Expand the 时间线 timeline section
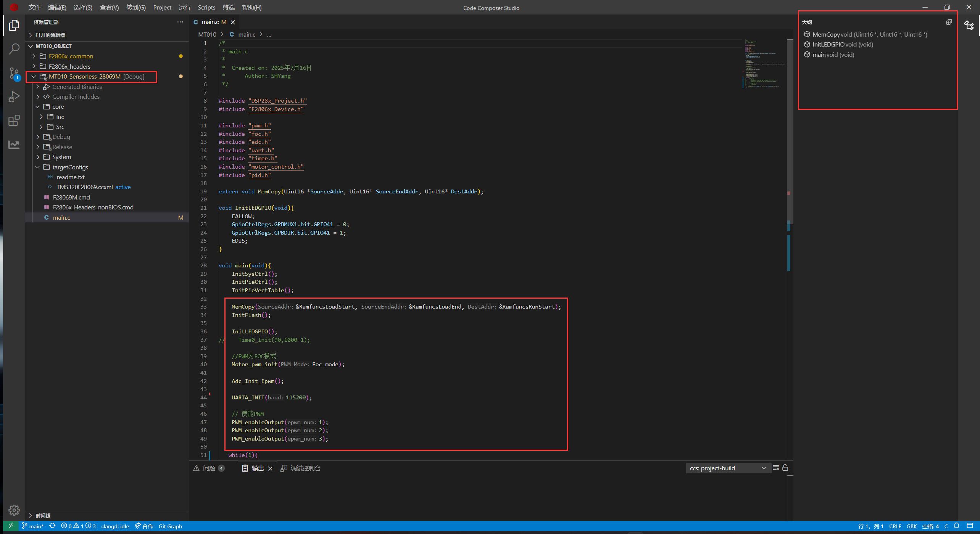The height and width of the screenshot is (534, 980). pos(43,516)
